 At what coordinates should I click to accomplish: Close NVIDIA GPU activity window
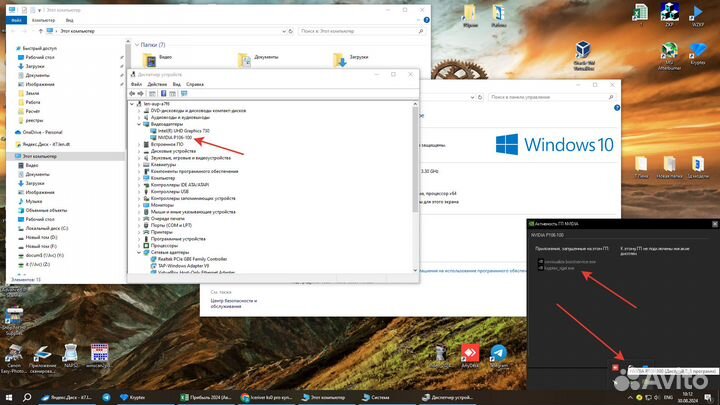[x=715, y=224]
